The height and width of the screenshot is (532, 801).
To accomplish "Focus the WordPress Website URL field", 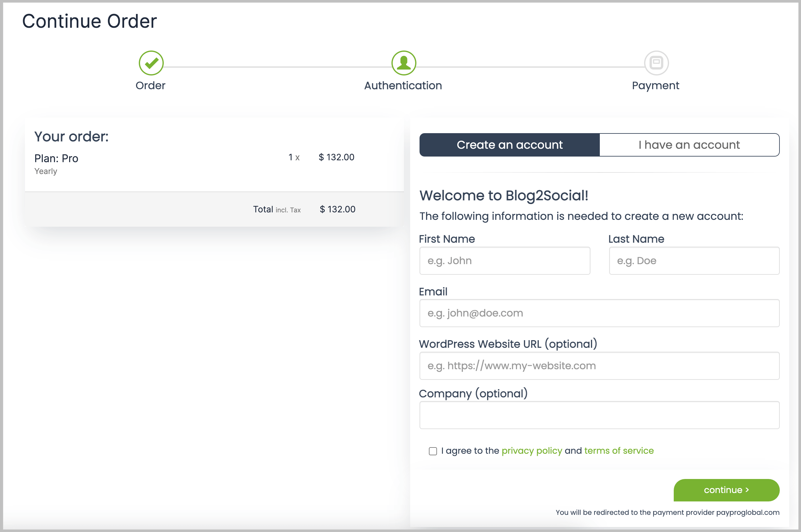I will [599, 365].
